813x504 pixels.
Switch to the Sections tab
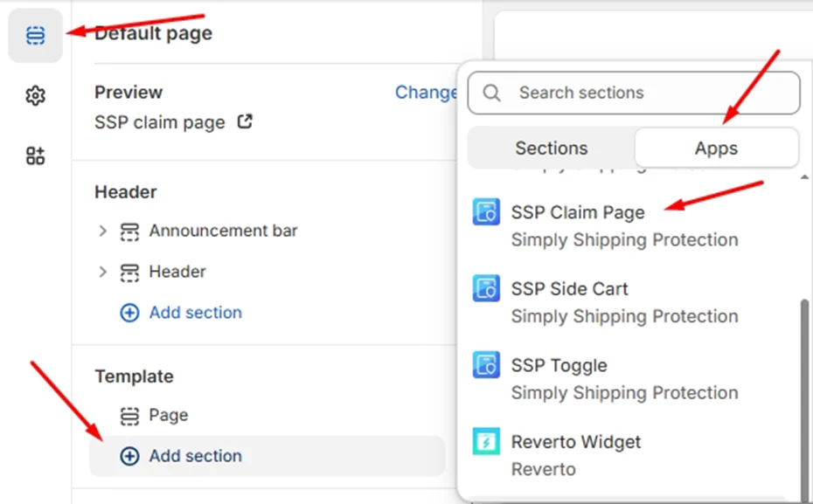coord(551,148)
